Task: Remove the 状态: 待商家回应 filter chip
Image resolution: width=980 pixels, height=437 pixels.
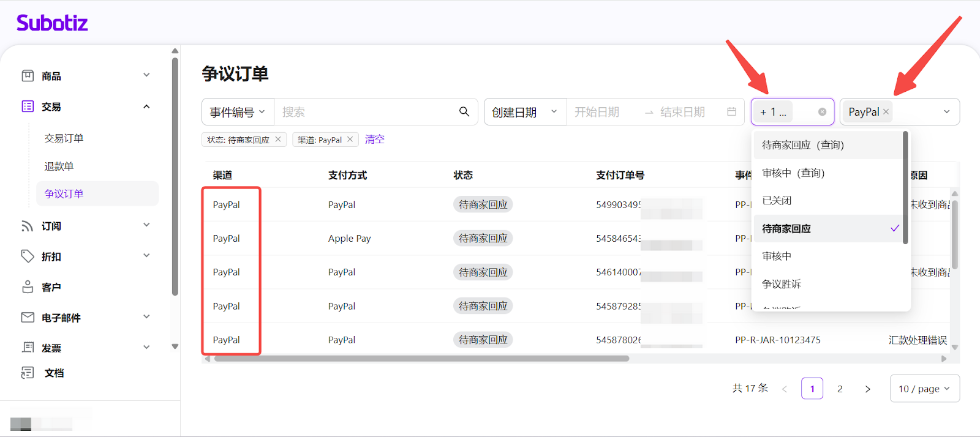Action: click(x=278, y=140)
